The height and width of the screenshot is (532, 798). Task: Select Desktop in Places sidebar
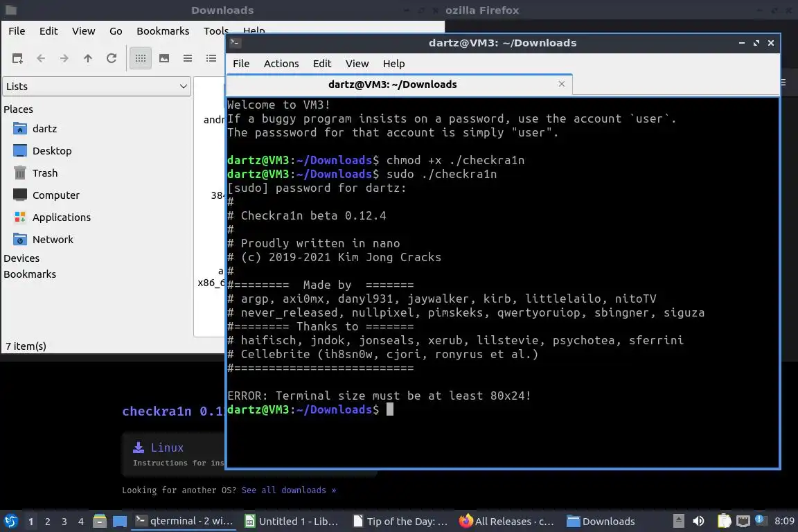pyautogui.click(x=52, y=151)
